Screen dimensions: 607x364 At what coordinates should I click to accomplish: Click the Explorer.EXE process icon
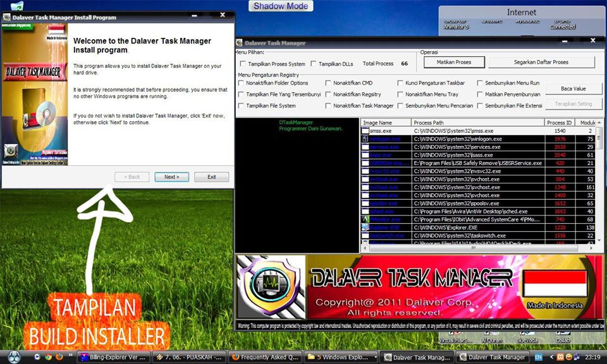tap(365, 227)
